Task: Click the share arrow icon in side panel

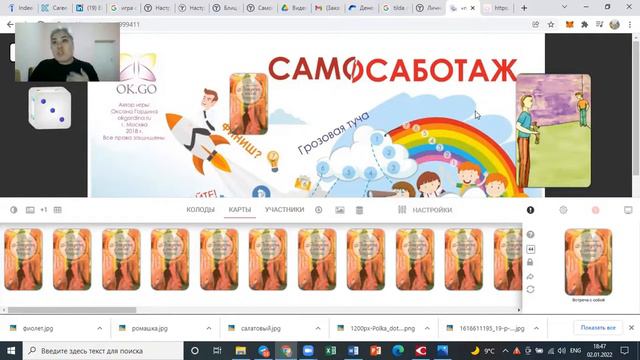Action: (530, 276)
